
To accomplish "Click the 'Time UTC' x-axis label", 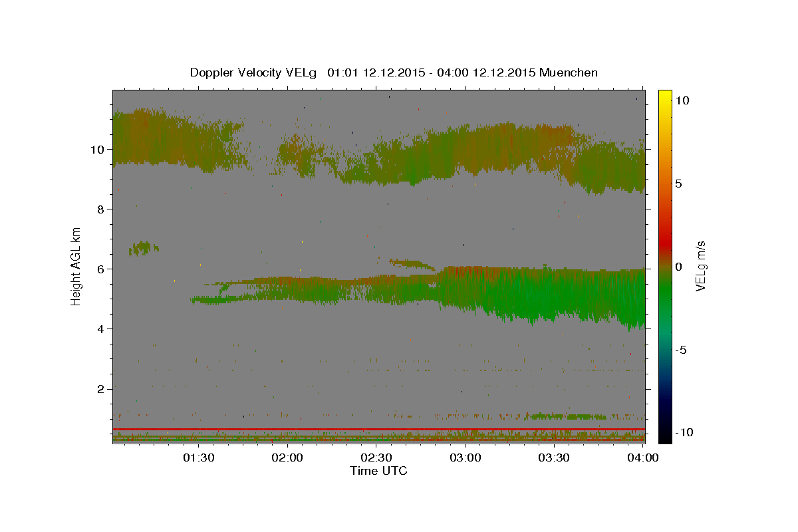I will pos(378,471).
